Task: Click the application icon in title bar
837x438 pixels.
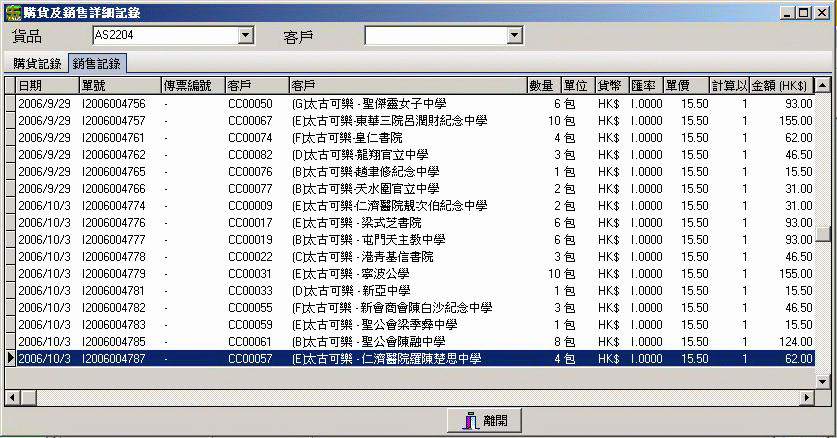Action: click(11, 12)
